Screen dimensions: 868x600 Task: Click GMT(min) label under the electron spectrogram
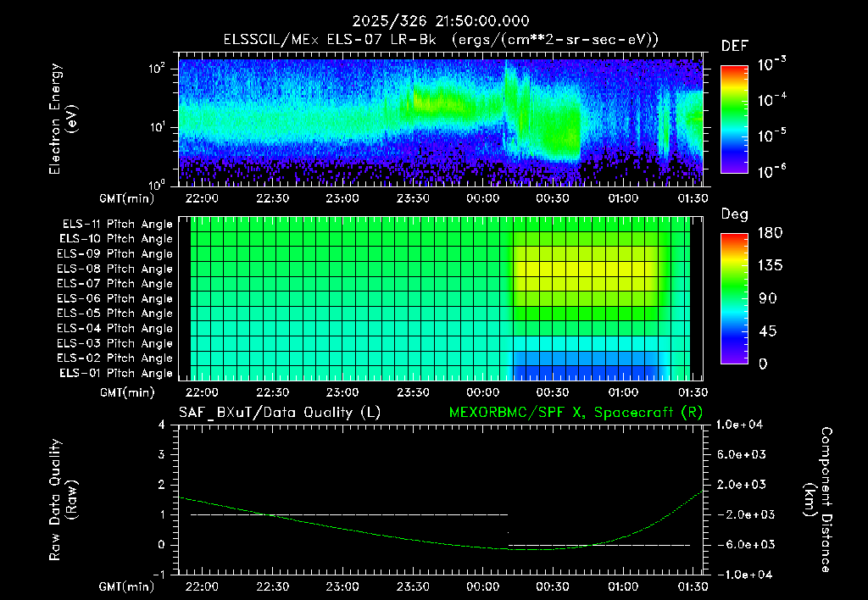point(127,198)
